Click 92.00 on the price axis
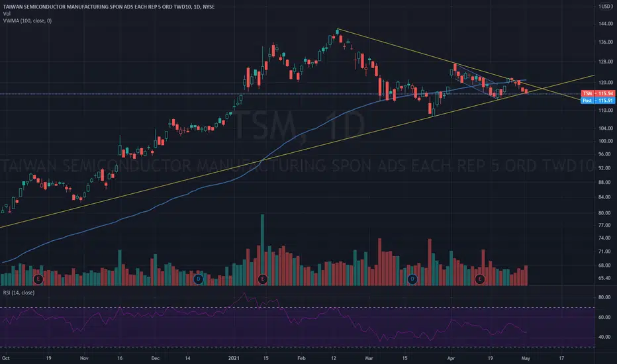617x364 pixels. (x=606, y=168)
